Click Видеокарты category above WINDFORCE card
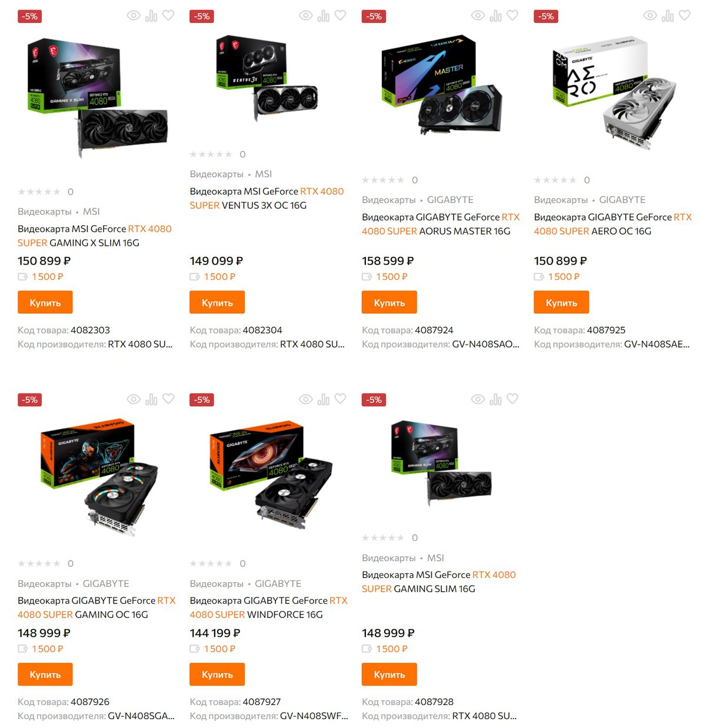Viewport: 706px width, 728px height. pyautogui.click(x=217, y=584)
